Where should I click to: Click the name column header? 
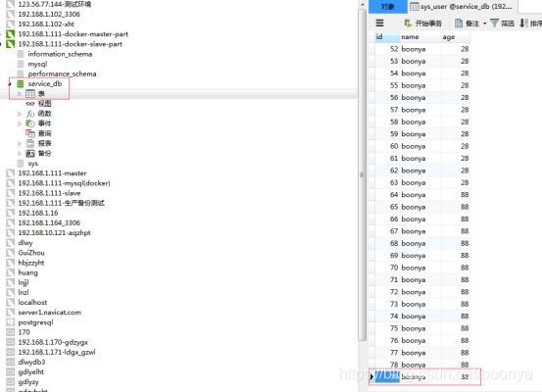tap(420, 37)
